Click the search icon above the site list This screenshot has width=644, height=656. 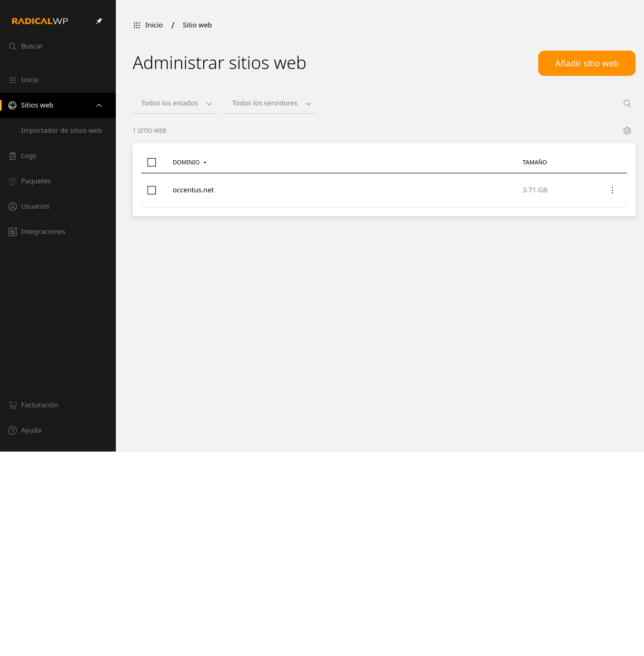click(x=627, y=103)
